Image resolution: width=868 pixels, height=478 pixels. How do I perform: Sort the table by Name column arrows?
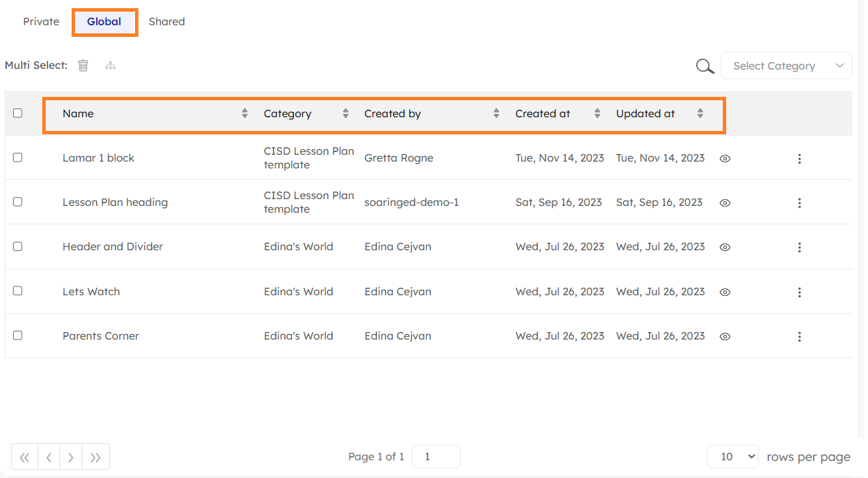point(245,114)
